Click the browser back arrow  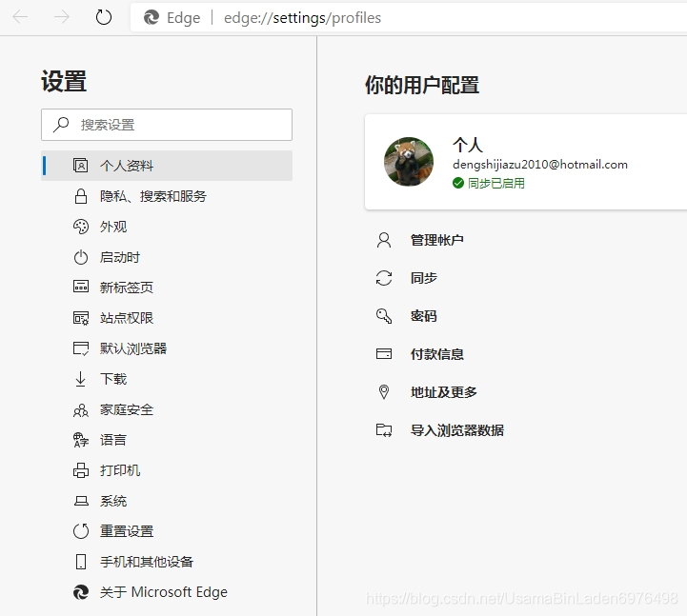pyautogui.click(x=20, y=17)
